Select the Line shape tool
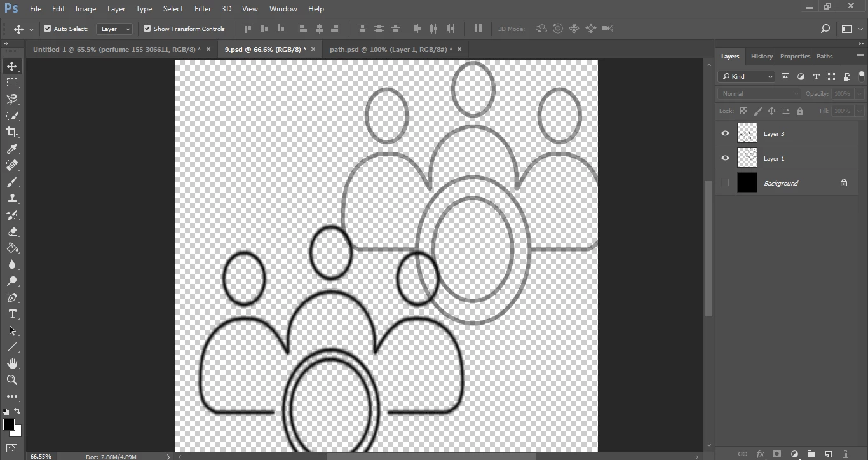 12,347
